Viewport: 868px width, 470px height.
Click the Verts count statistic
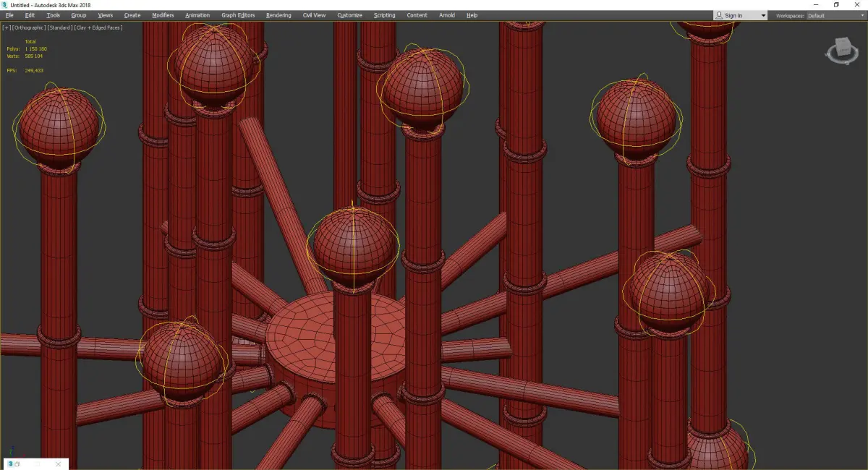(x=25, y=55)
